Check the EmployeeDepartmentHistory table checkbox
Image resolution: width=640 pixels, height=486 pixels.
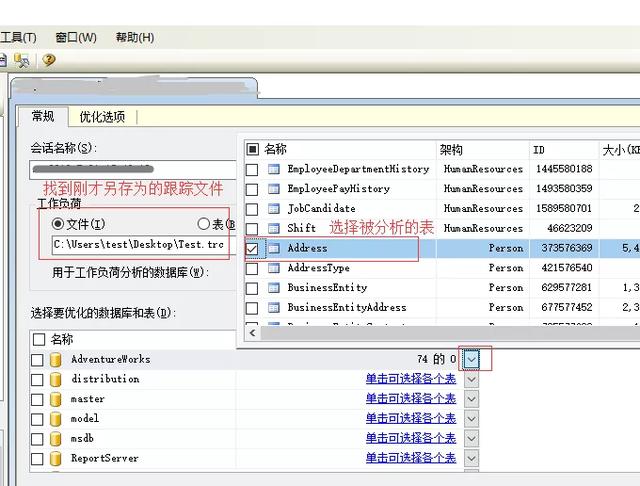tap(252, 169)
